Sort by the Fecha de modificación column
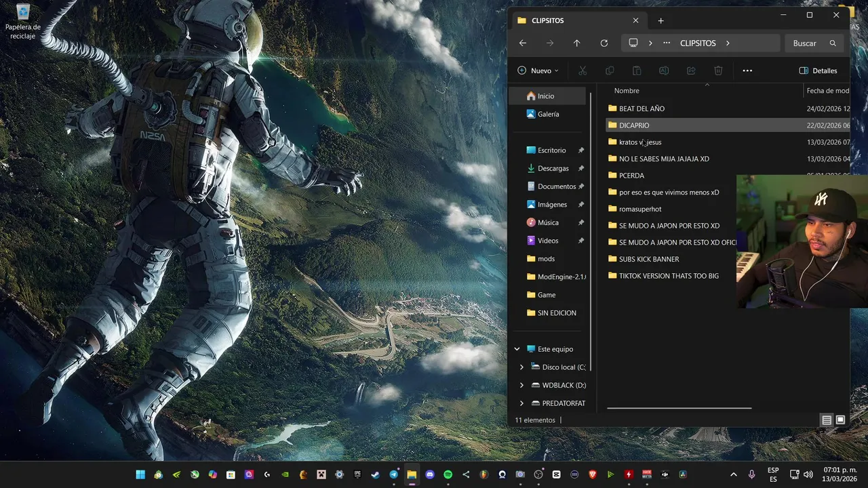Image resolution: width=868 pixels, height=488 pixels. pyautogui.click(x=827, y=90)
